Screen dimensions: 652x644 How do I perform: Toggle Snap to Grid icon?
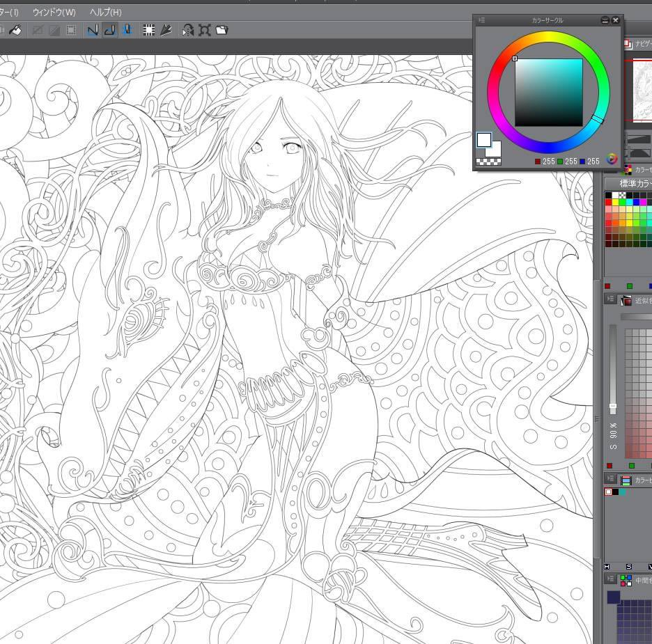(127, 30)
